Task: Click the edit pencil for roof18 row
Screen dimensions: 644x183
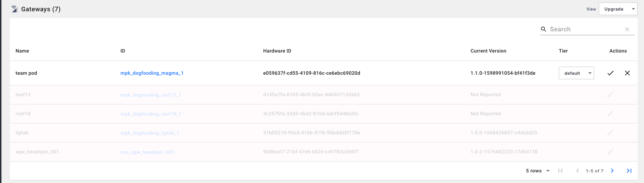Action: click(x=610, y=114)
